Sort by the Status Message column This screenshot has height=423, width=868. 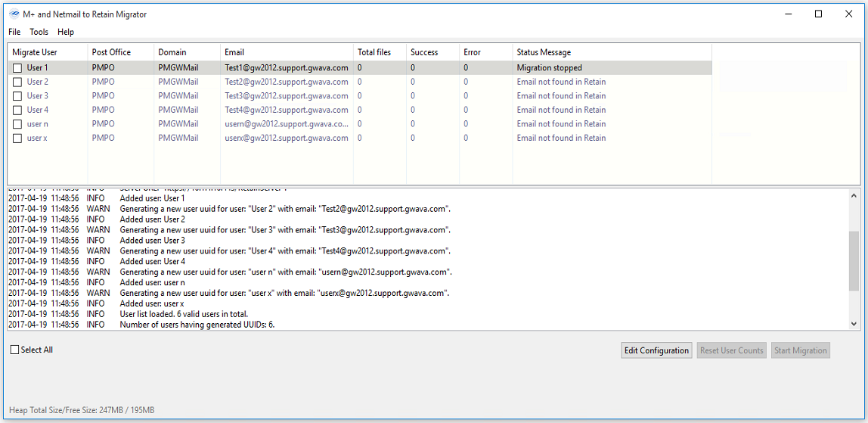tap(544, 52)
